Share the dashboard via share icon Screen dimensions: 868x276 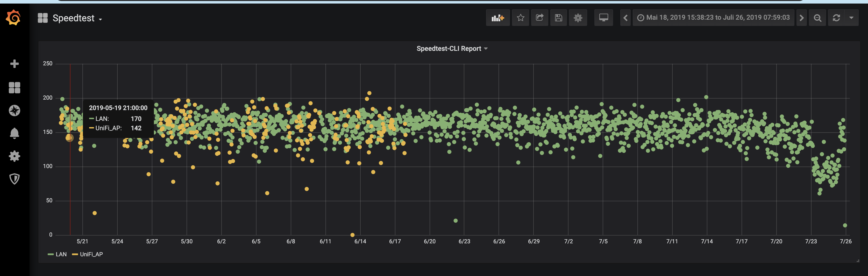(x=539, y=18)
